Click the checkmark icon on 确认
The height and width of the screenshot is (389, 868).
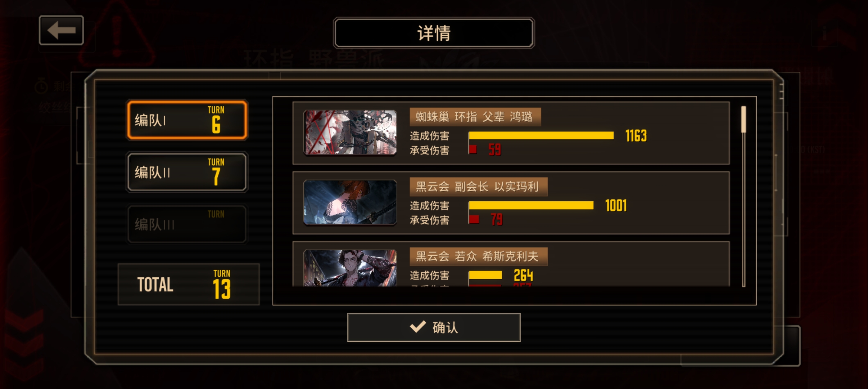click(x=418, y=327)
